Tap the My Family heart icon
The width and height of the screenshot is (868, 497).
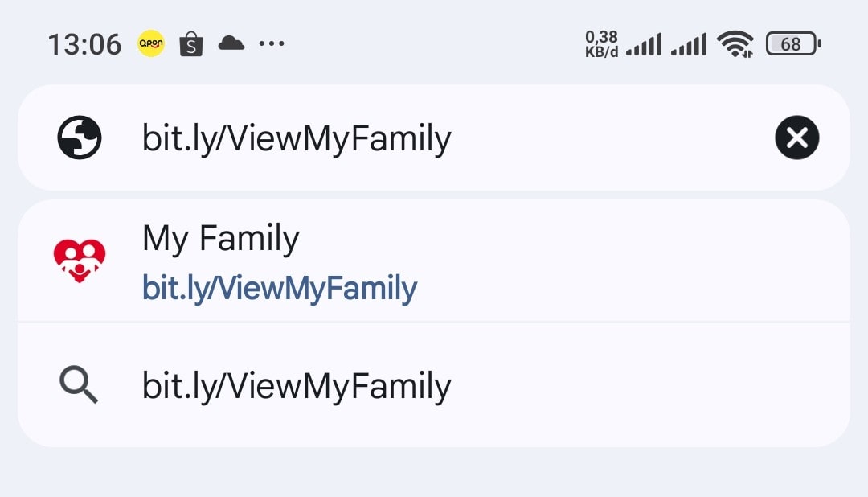click(x=80, y=261)
